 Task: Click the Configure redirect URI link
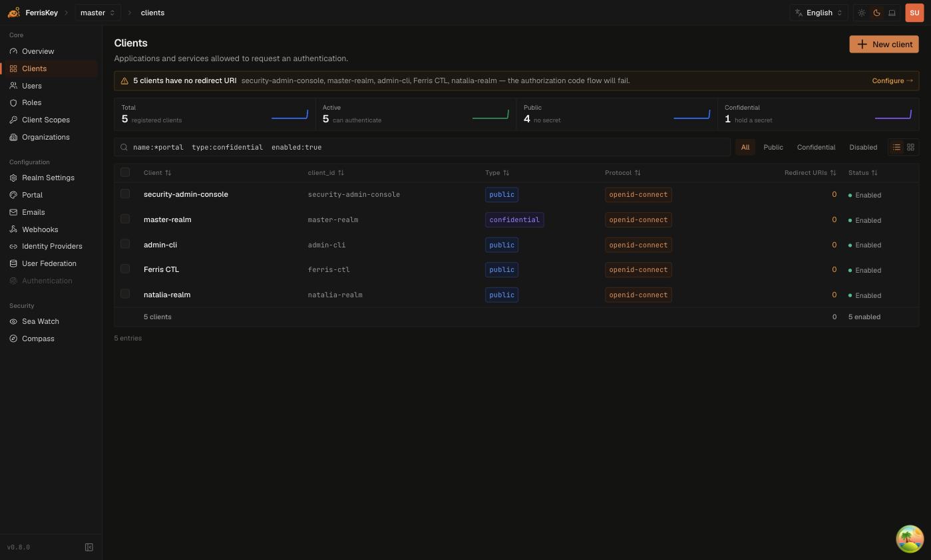click(892, 80)
